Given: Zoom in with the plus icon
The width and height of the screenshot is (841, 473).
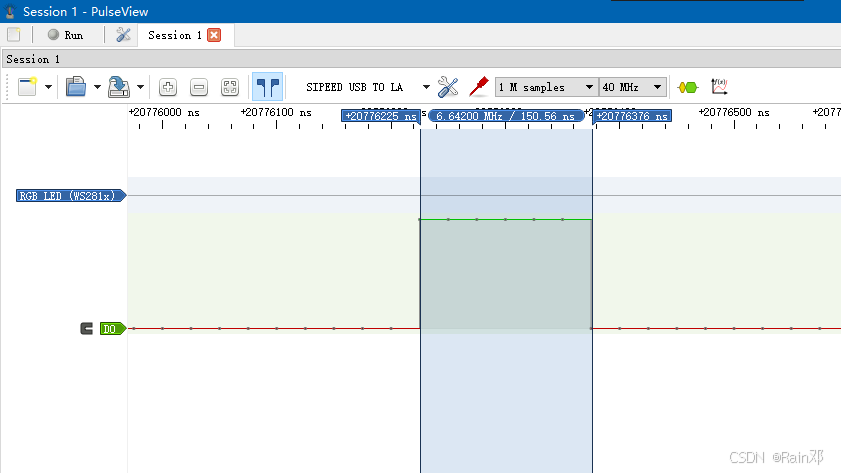Looking at the screenshot, I should 168,87.
